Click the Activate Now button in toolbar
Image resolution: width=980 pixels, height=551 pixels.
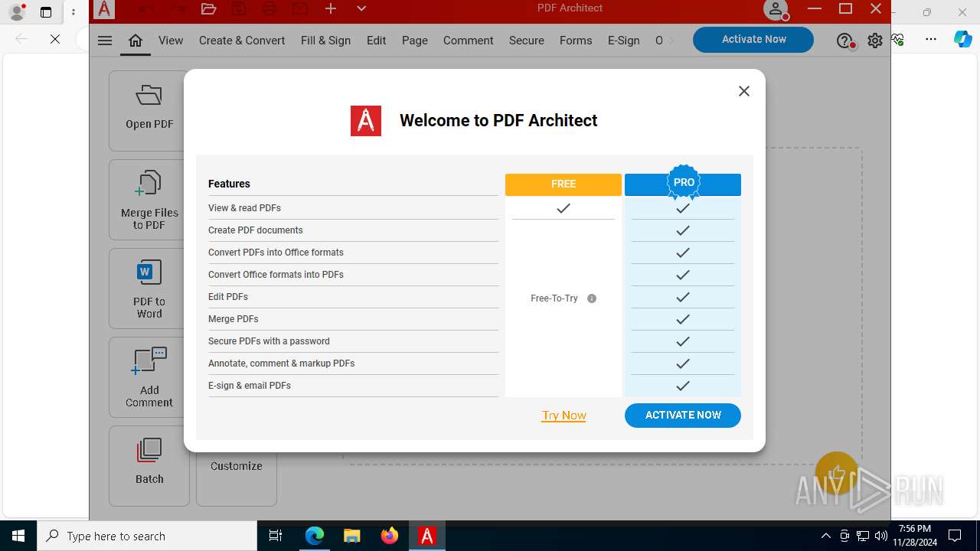753,40
